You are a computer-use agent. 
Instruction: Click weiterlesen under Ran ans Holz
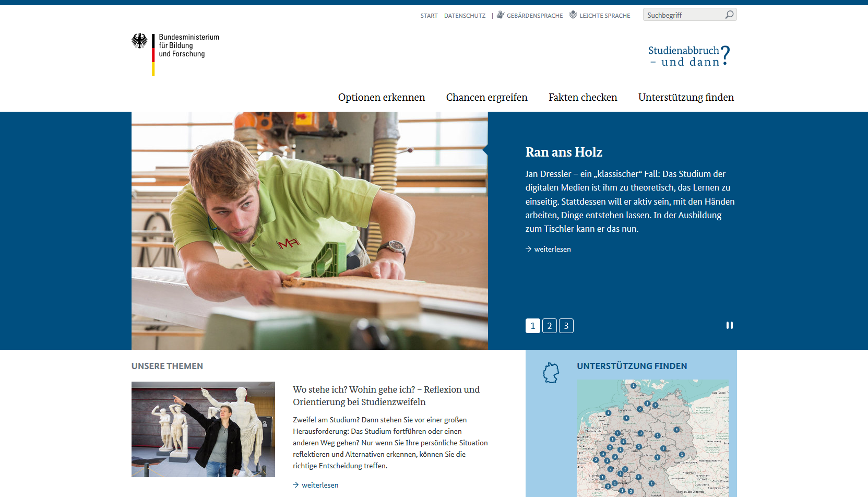pyautogui.click(x=552, y=249)
